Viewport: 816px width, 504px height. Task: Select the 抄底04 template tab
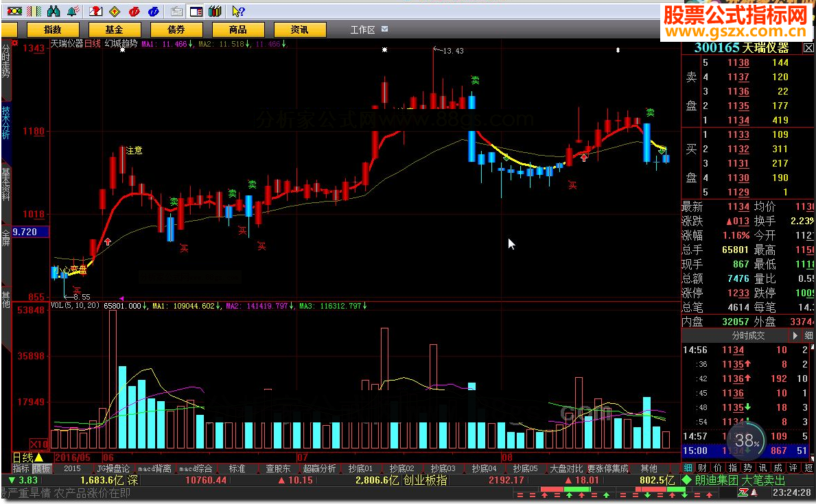(x=484, y=468)
